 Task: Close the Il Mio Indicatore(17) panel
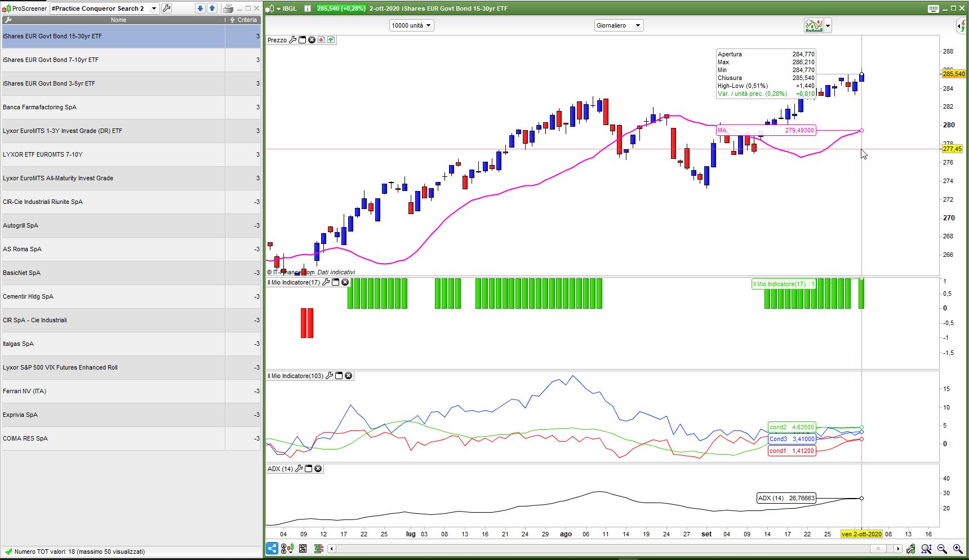point(345,282)
